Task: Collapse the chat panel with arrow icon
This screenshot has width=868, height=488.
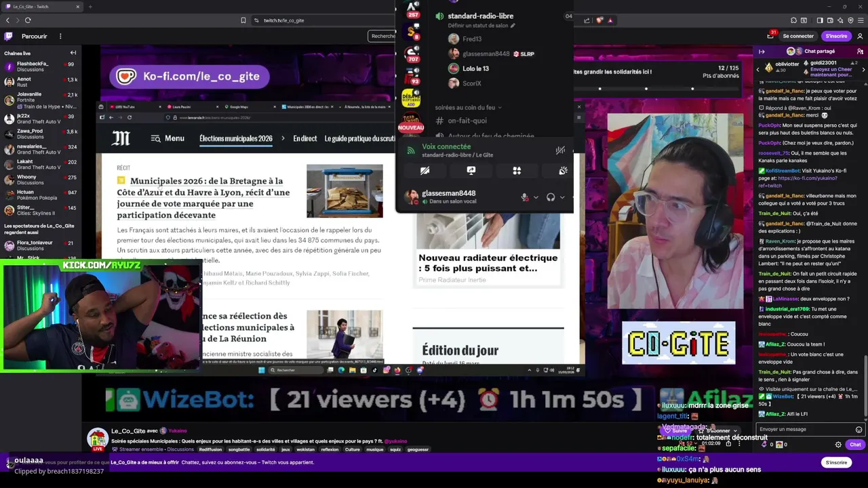Action: coord(762,52)
